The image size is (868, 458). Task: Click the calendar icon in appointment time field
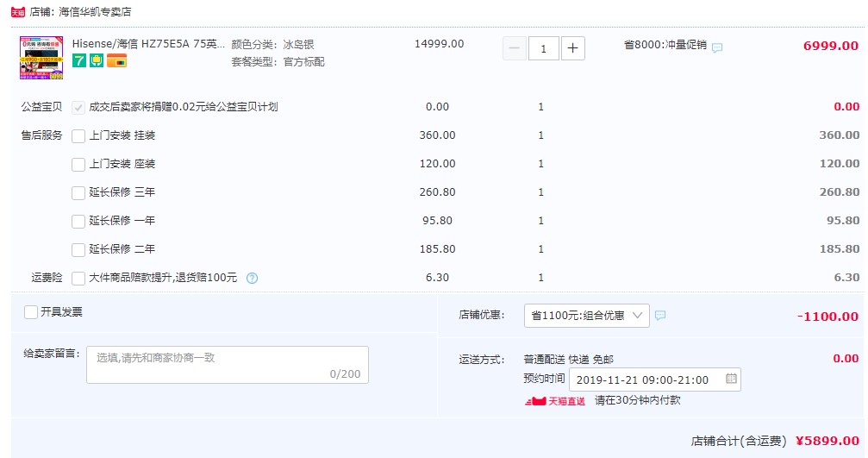coord(731,379)
